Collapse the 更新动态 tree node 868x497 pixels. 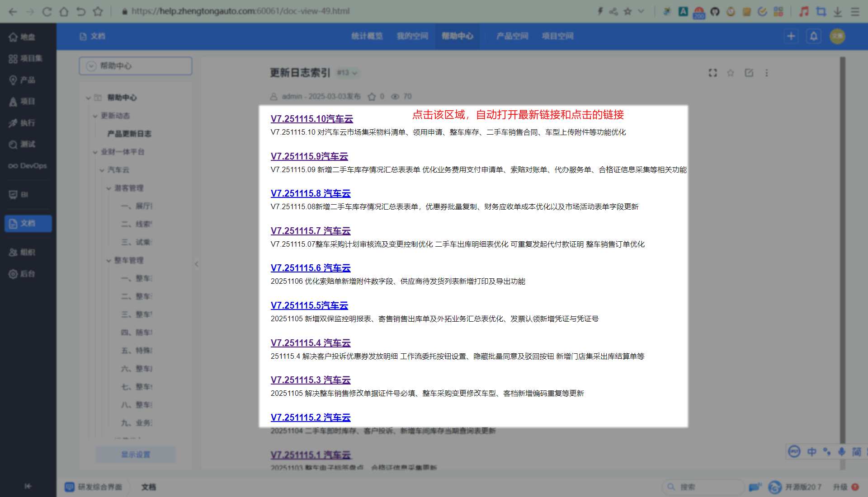pyautogui.click(x=96, y=116)
